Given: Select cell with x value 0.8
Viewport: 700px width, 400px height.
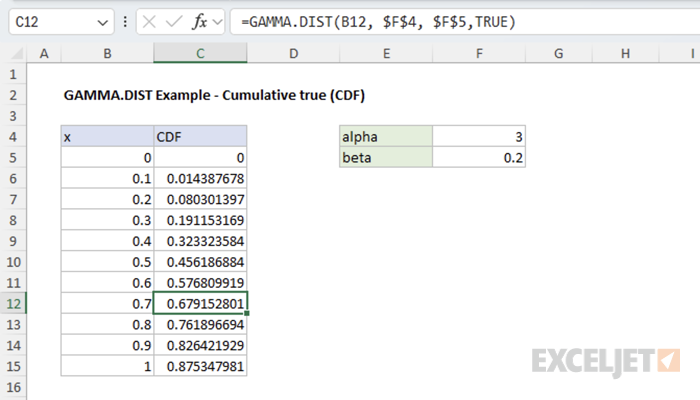Looking at the screenshot, I should (x=108, y=325).
